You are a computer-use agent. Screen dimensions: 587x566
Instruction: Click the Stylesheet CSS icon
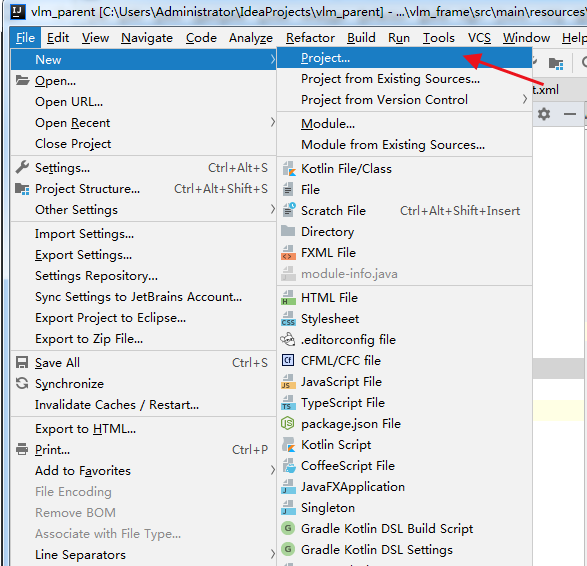(x=288, y=319)
